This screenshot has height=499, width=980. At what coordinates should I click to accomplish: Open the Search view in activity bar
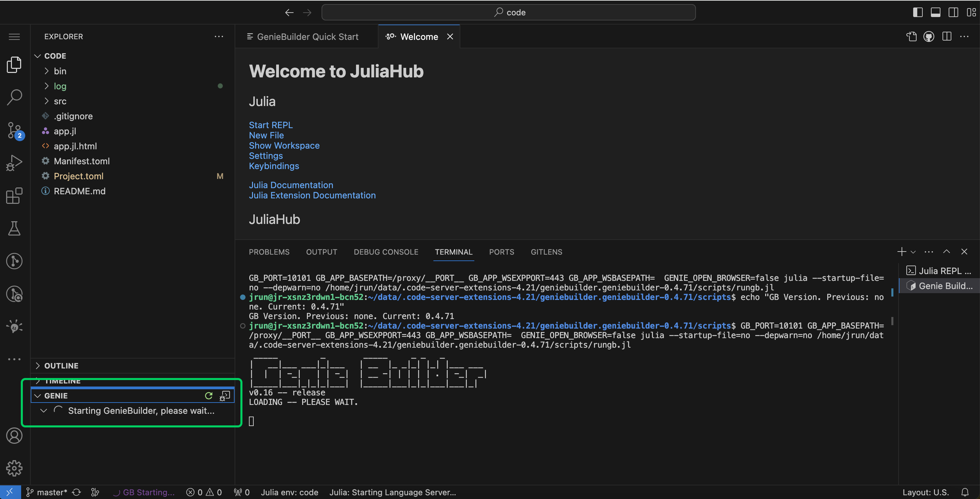click(14, 97)
